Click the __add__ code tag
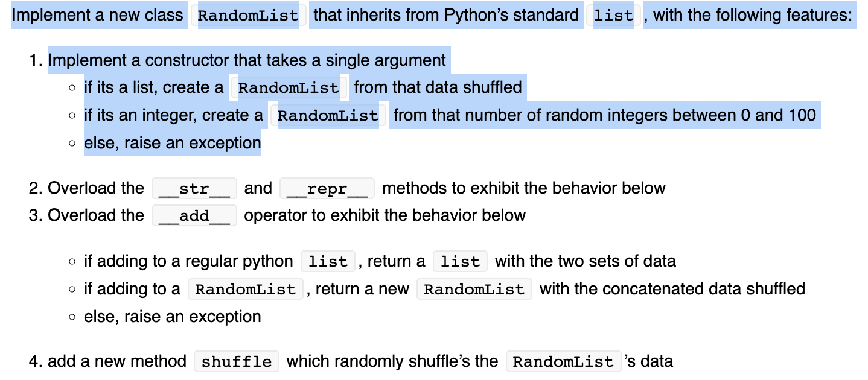Image resolution: width=868 pixels, height=380 pixels. (194, 216)
